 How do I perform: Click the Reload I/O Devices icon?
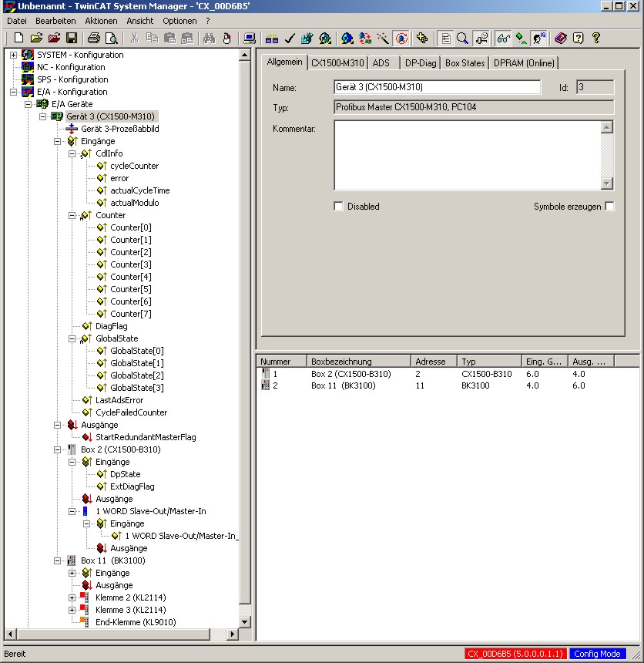[x=365, y=38]
